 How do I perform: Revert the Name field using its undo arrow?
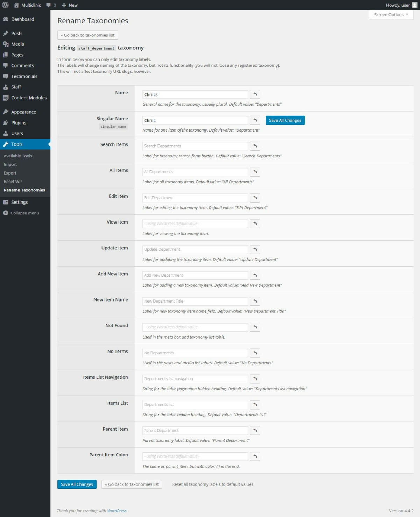pyautogui.click(x=255, y=94)
